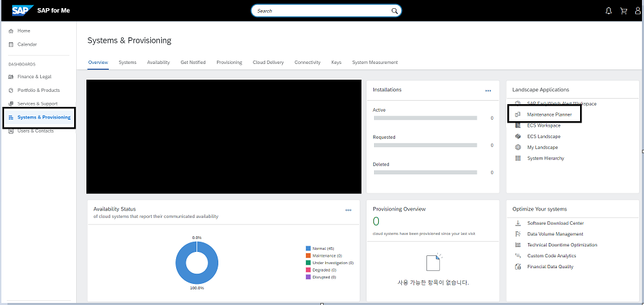644x305 pixels.
Task: Open the Portfolio & Products dashboard
Action: coord(39,91)
